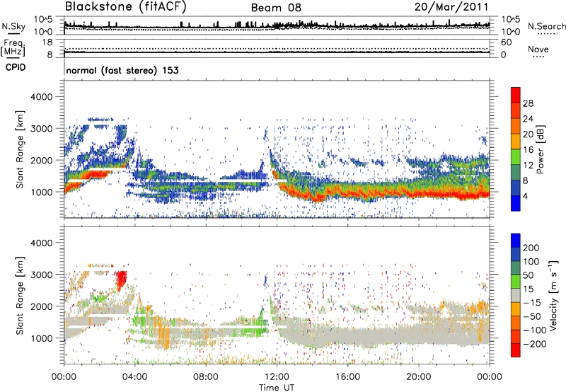Click the '18' frequency axis tick
The width and height of the screenshot is (566, 392).
click(x=47, y=42)
